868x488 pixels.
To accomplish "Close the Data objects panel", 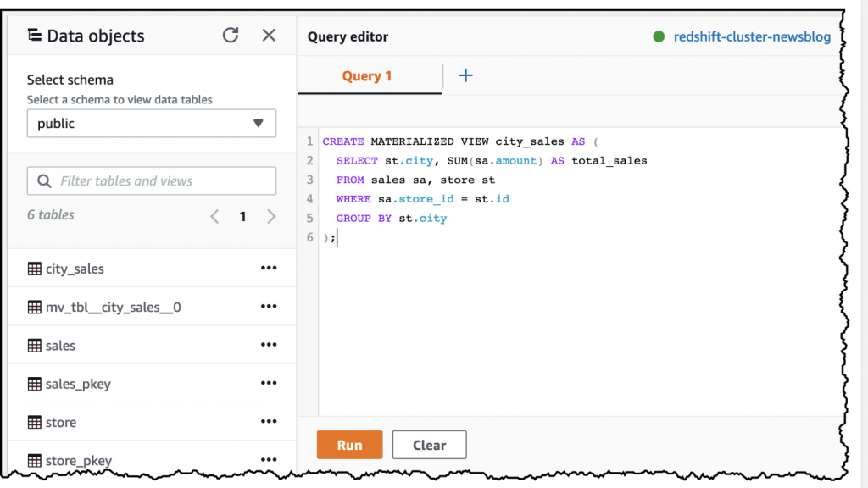I will (x=269, y=36).
